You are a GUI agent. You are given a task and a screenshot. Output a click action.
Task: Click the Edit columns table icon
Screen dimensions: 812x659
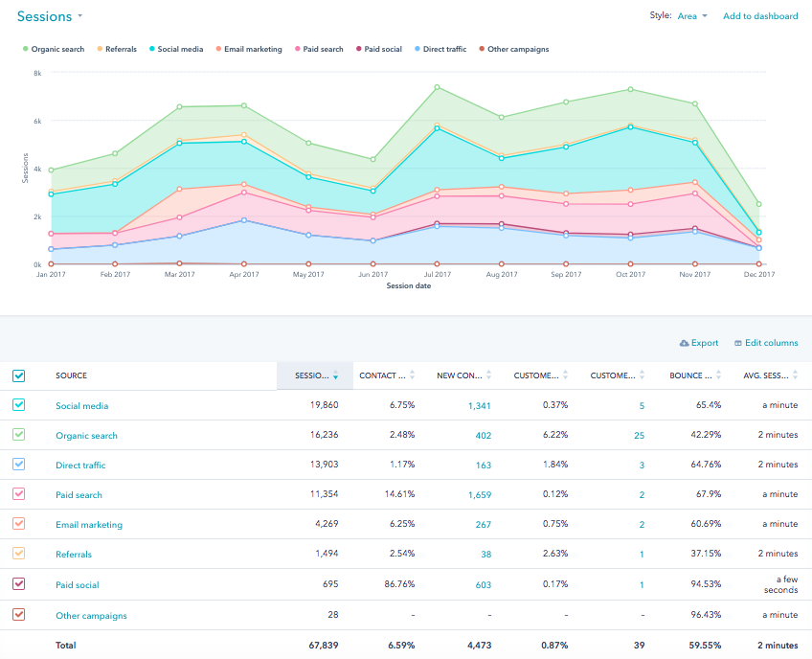(x=738, y=343)
